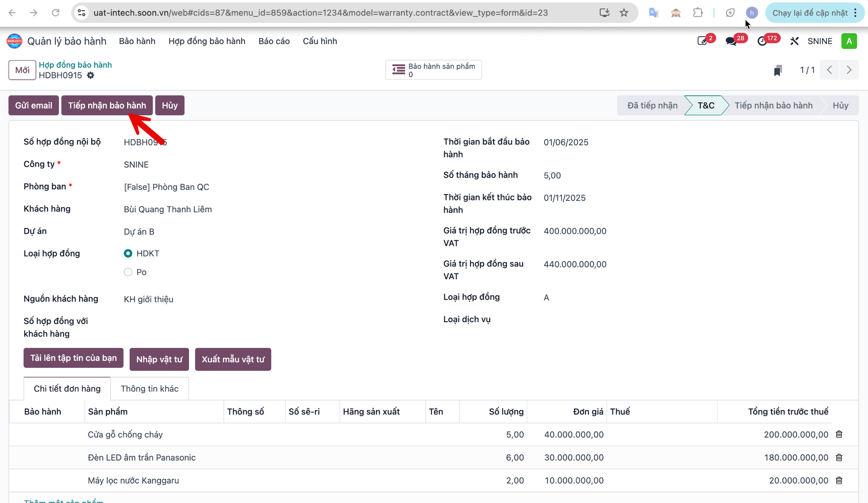Open the Bảo hành sản phẩm smart button

coord(434,70)
